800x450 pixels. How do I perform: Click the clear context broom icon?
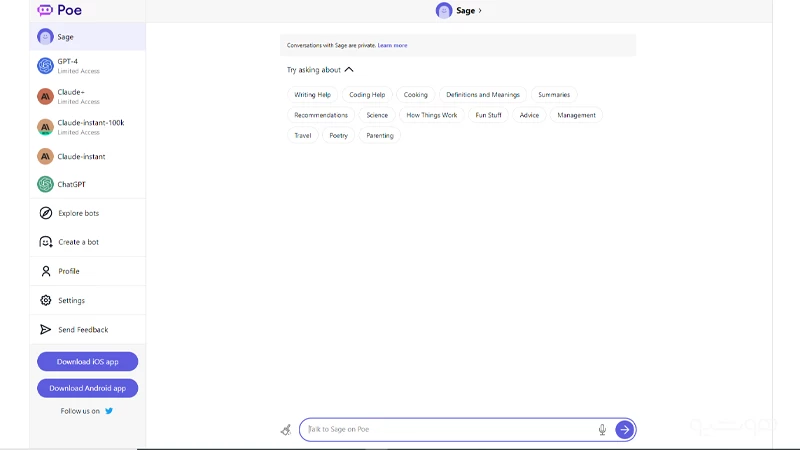286,430
